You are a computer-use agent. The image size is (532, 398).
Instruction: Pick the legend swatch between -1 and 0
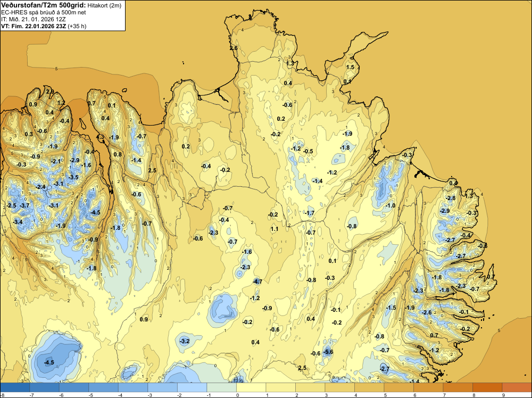221,387
